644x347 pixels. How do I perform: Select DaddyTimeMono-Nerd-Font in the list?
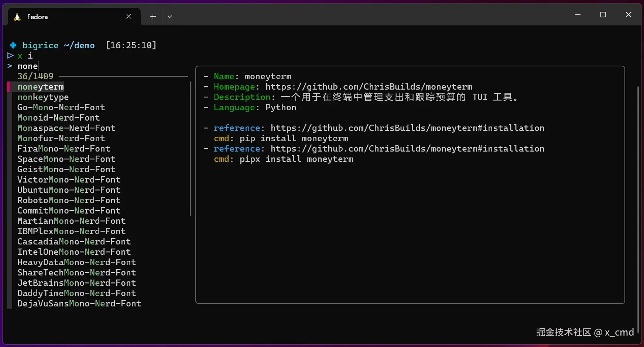[x=76, y=294]
